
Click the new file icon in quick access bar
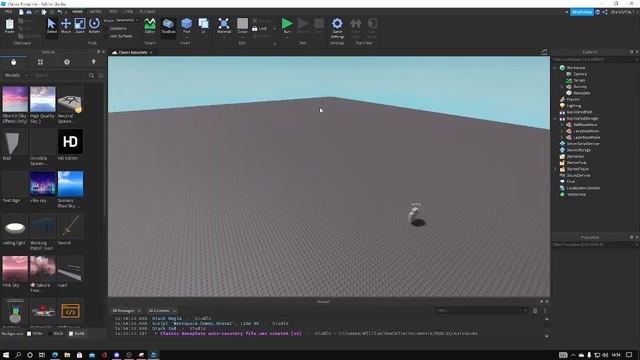click(21, 12)
